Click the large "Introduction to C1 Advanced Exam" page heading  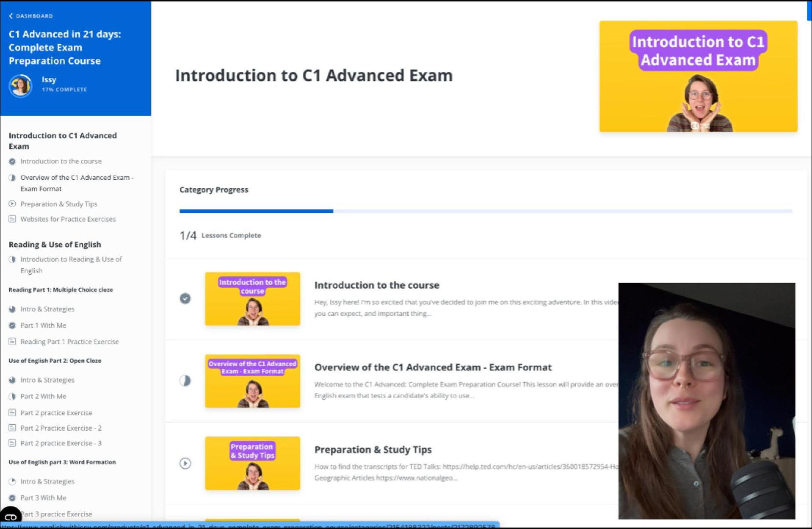pyautogui.click(x=314, y=75)
